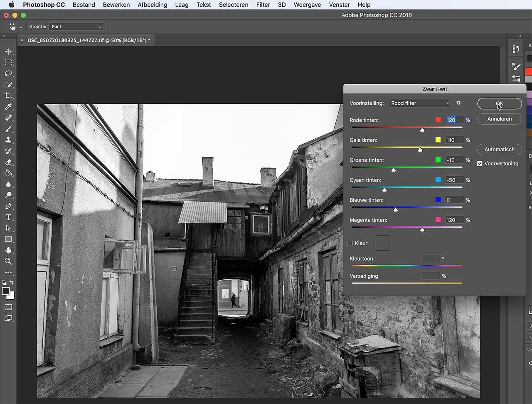Click the Automatisch button
This screenshot has height=404, width=532.
pyautogui.click(x=499, y=149)
